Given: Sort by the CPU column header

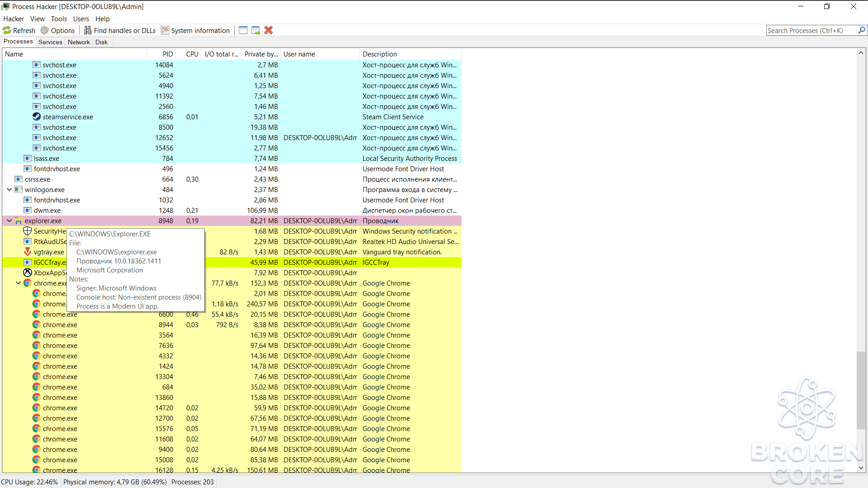Looking at the screenshot, I should pos(189,54).
